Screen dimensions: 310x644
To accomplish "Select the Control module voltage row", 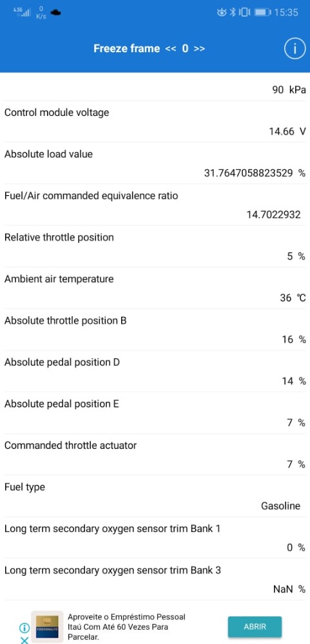I will tap(155, 122).
